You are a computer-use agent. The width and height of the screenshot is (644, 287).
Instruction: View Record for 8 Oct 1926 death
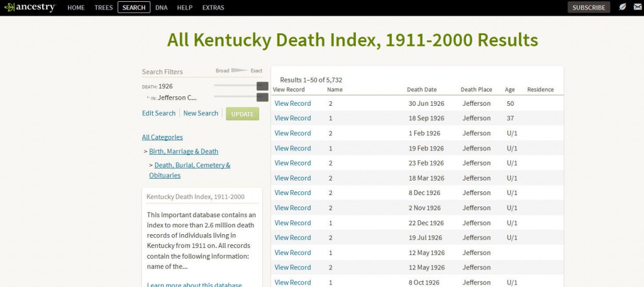point(292,283)
